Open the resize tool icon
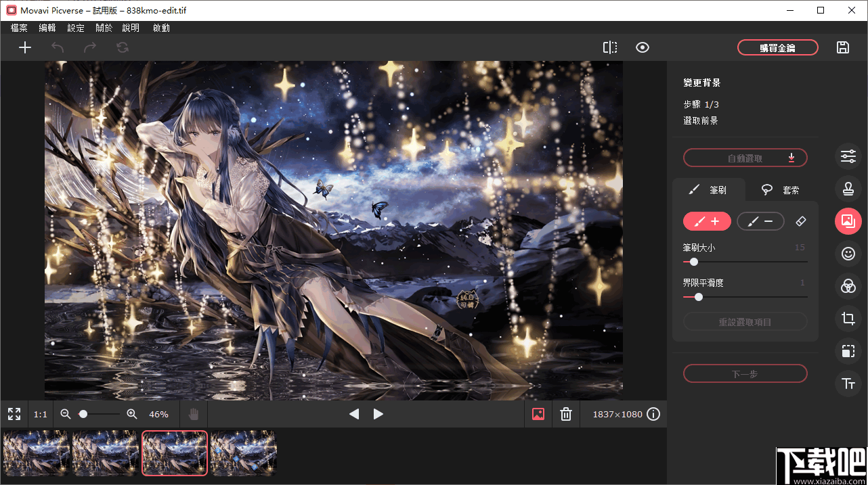The width and height of the screenshot is (868, 485). 848,351
